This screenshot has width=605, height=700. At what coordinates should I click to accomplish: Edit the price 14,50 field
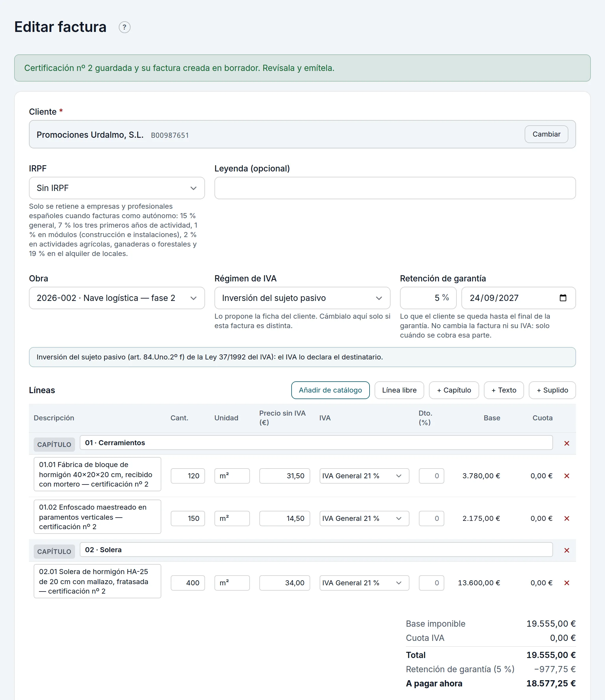coord(284,518)
